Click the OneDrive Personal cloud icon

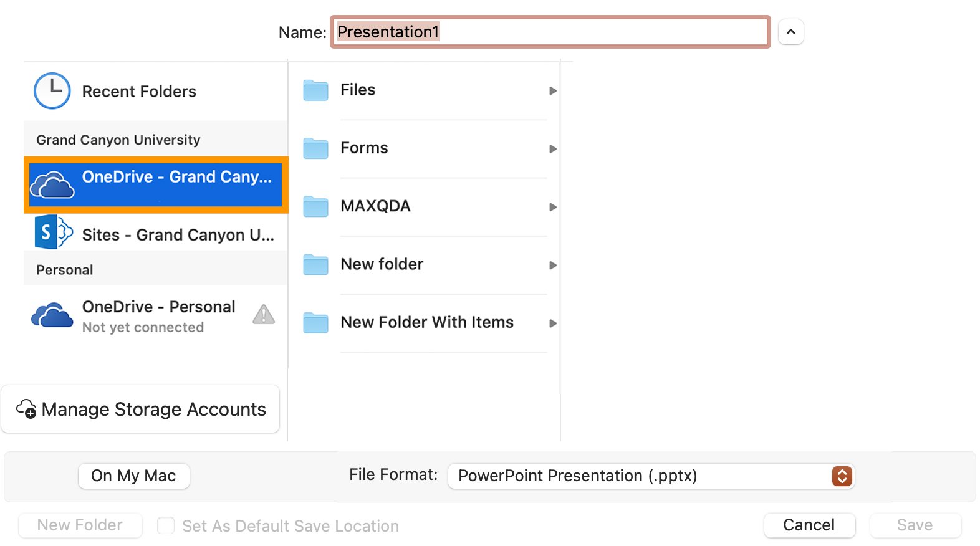[x=52, y=316]
